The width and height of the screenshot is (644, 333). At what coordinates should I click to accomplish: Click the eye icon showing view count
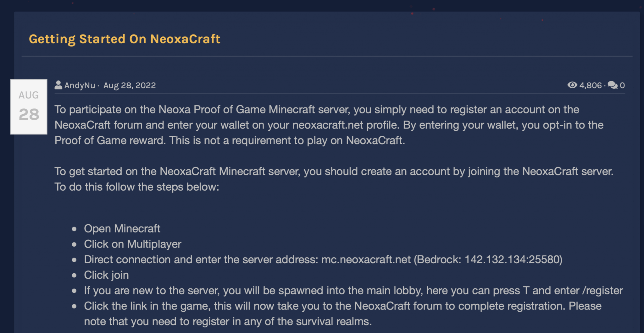point(573,85)
